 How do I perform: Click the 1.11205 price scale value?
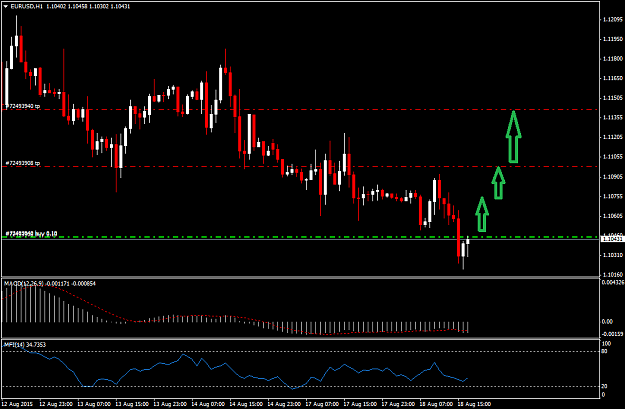[x=613, y=137]
